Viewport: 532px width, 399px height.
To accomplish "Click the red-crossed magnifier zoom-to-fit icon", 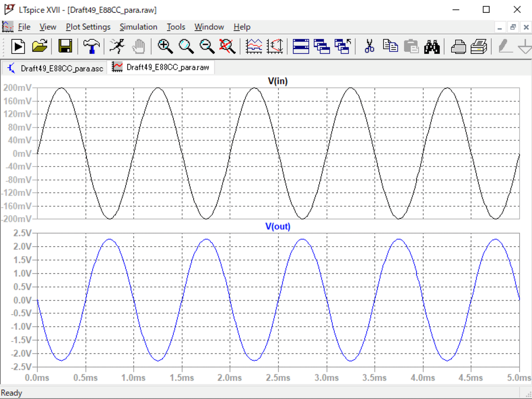I will pos(227,46).
